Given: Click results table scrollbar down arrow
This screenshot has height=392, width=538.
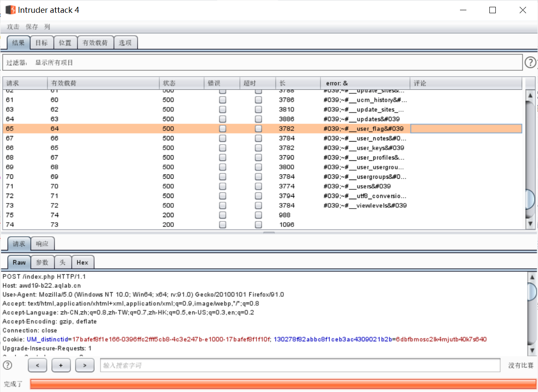Looking at the screenshot, I should pyautogui.click(x=530, y=224).
